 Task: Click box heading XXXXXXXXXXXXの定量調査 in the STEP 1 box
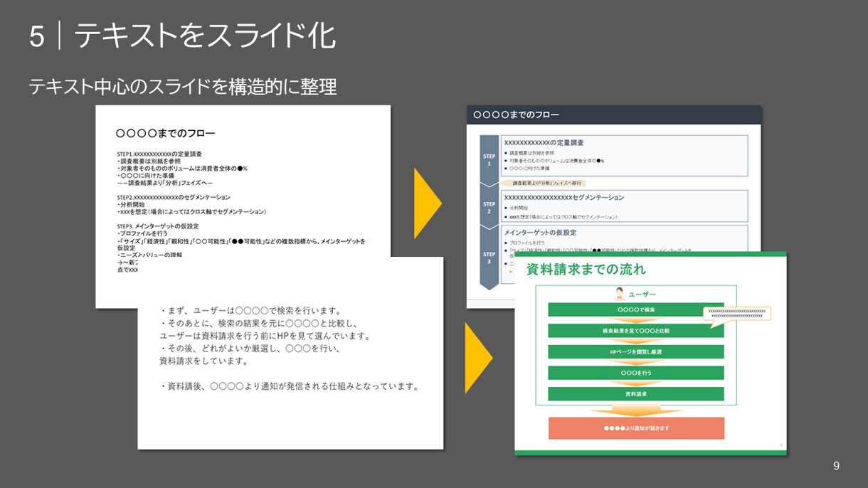[544, 143]
